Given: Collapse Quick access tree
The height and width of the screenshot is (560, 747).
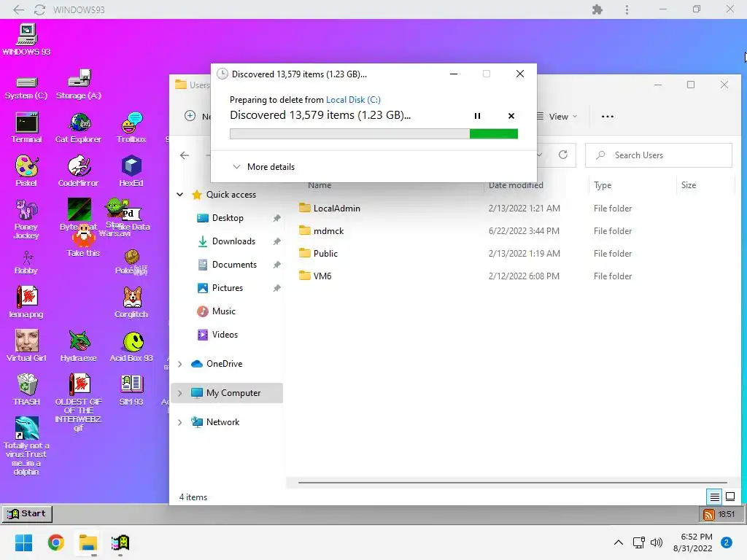Looking at the screenshot, I should click(180, 194).
